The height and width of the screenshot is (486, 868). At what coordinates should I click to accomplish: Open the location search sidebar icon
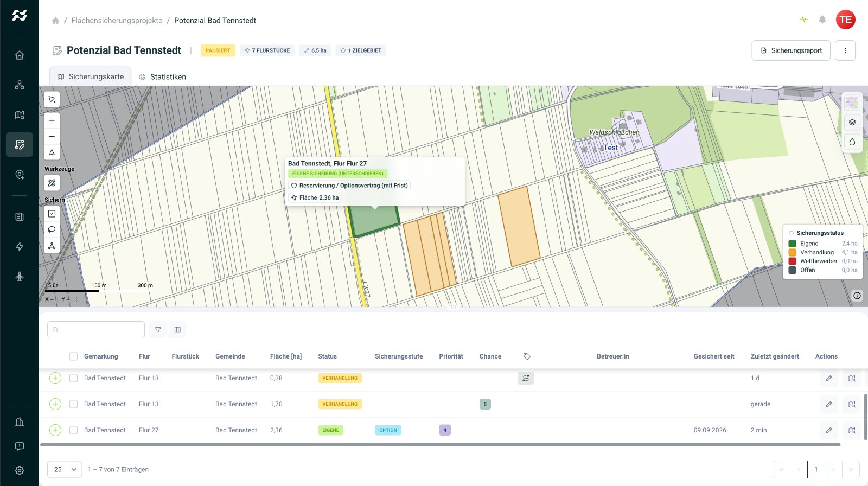pos(20,175)
